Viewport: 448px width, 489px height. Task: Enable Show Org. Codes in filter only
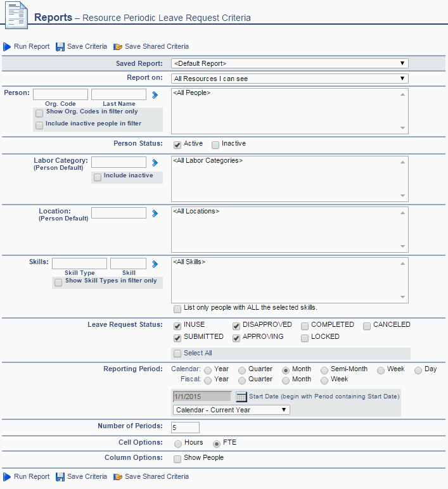click(x=39, y=113)
